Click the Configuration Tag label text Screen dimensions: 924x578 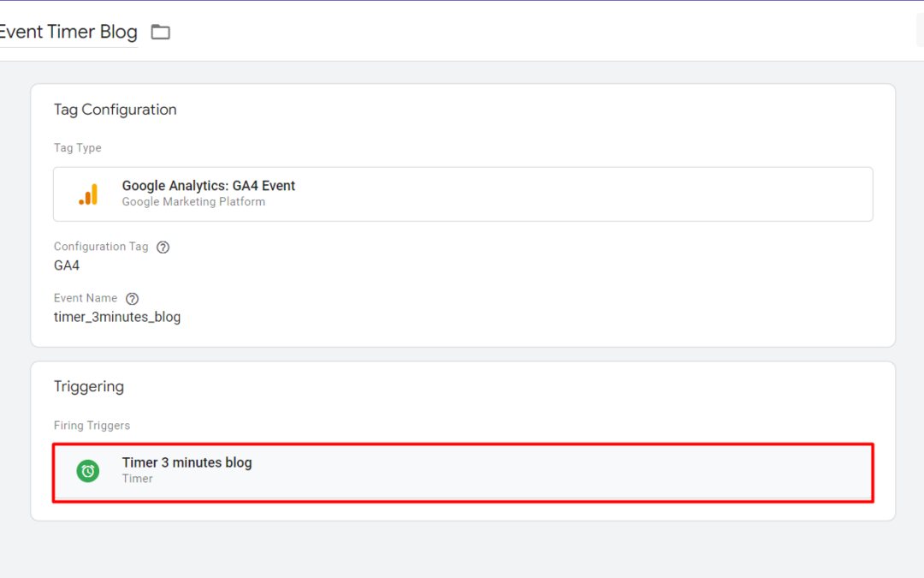coord(101,247)
